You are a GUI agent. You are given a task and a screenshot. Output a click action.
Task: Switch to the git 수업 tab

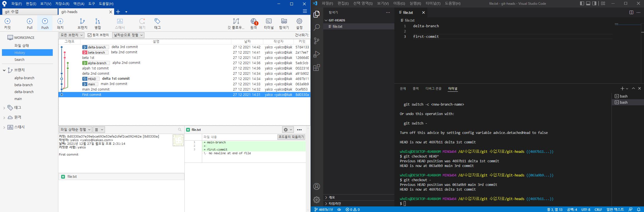point(30,12)
